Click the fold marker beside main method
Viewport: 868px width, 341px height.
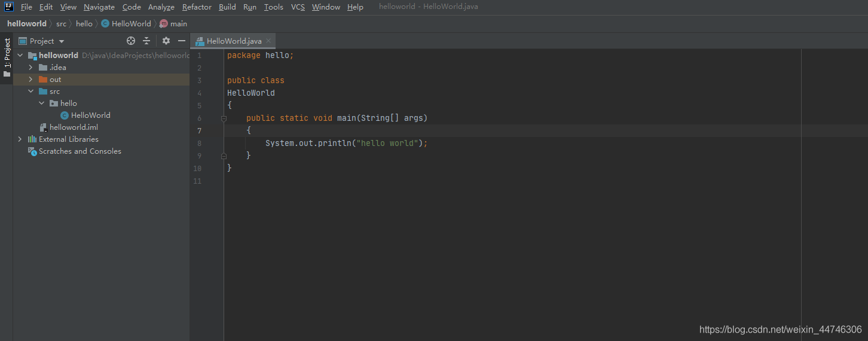tap(224, 118)
